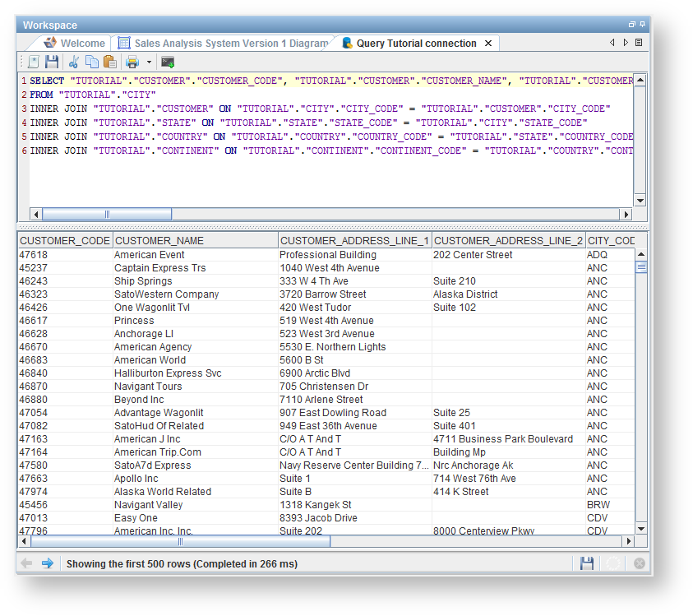Go to next results page with blue arrow
The width and height of the screenshot is (693, 616).
tap(48, 563)
